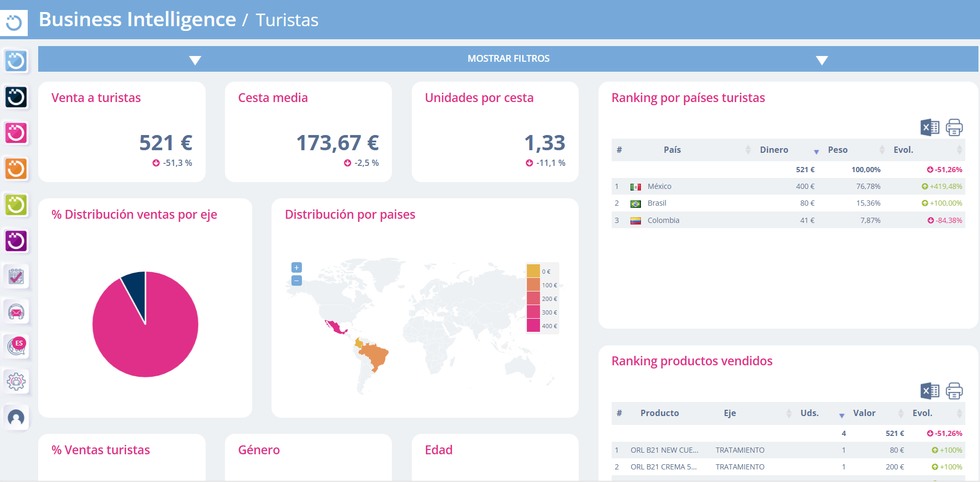
Task: Zoom out on the countries map
Action: coord(297,281)
